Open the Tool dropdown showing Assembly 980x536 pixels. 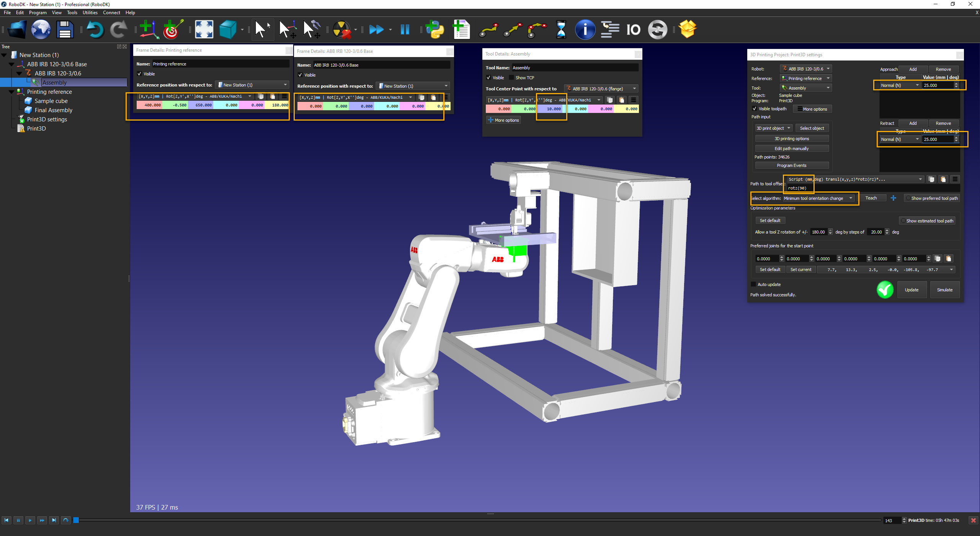tap(806, 88)
